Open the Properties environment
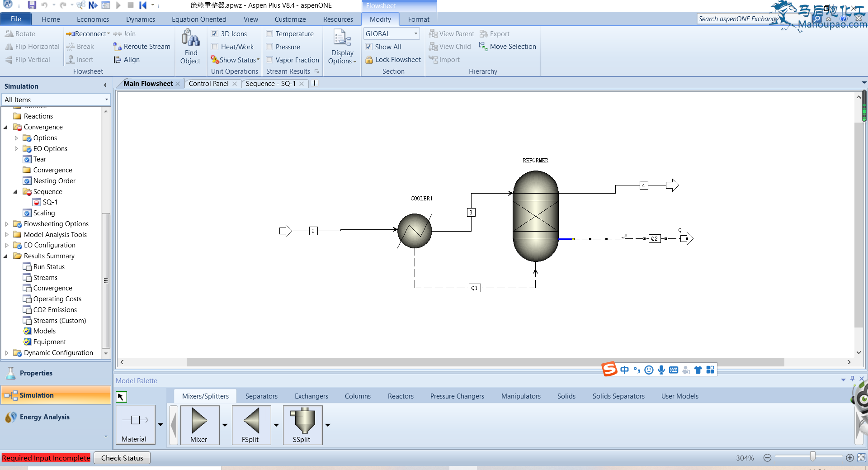Viewport: 868px width, 470px height. pos(56,373)
